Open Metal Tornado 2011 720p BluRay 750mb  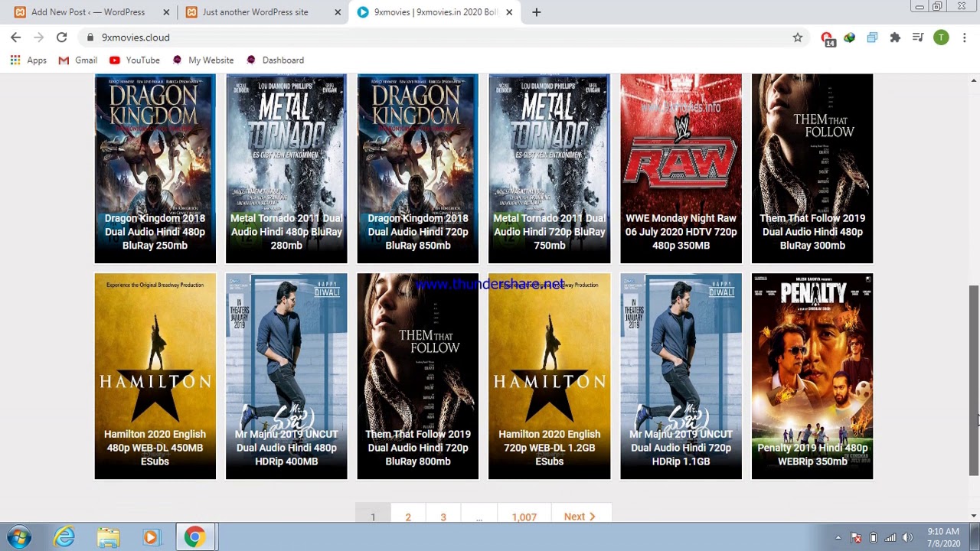550,168
